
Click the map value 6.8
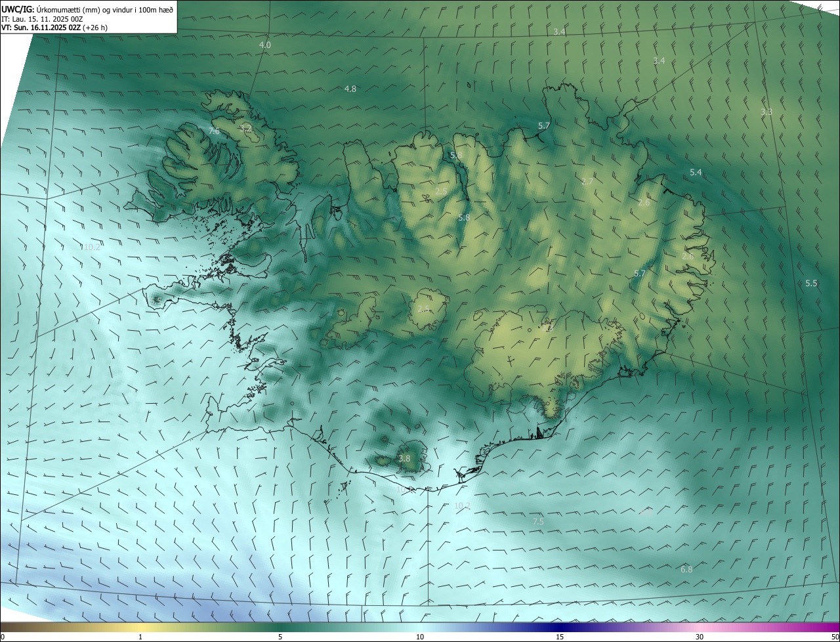(686, 569)
